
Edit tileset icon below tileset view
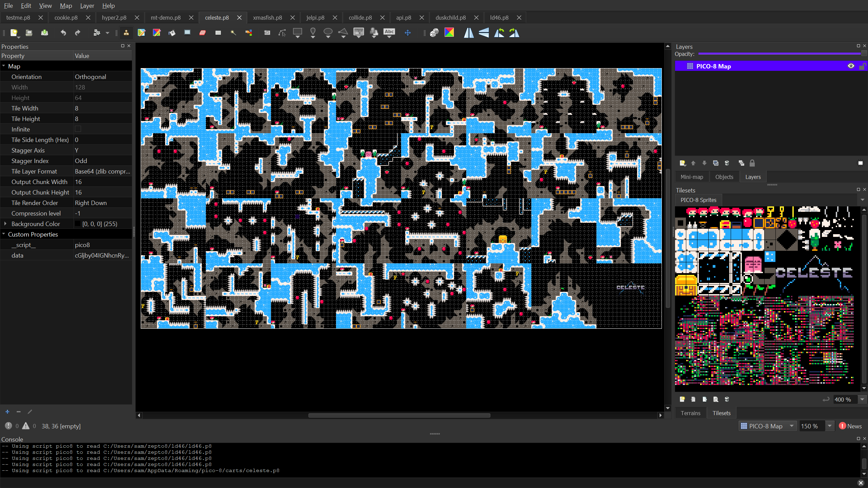click(x=716, y=399)
